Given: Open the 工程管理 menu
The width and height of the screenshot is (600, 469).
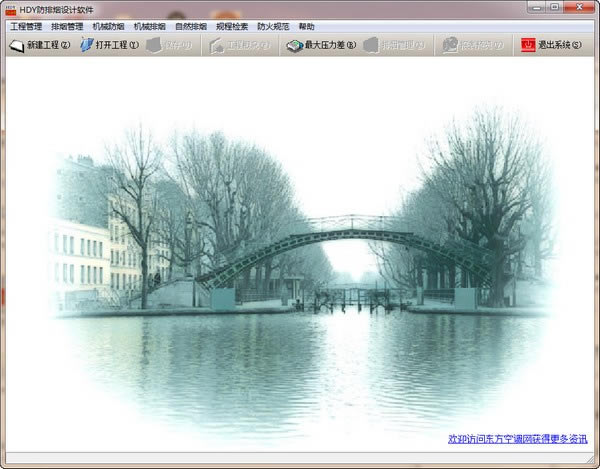Looking at the screenshot, I should coord(26,26).
